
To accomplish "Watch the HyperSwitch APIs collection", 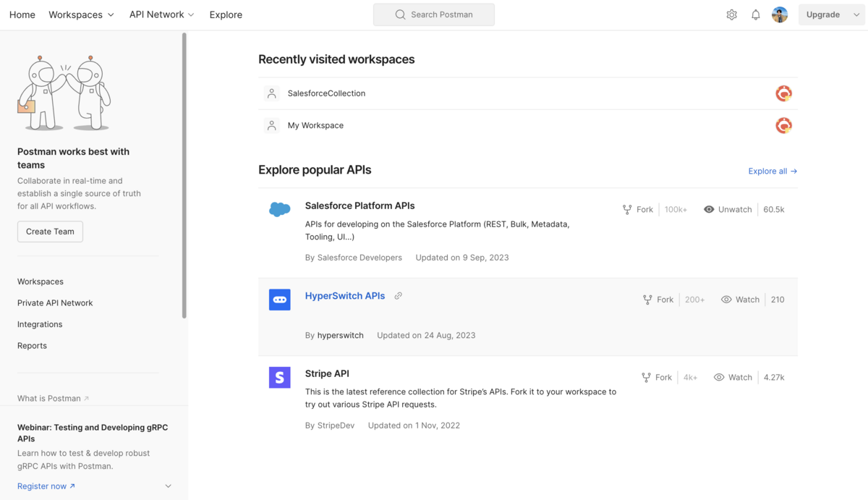I will point(740,300).
